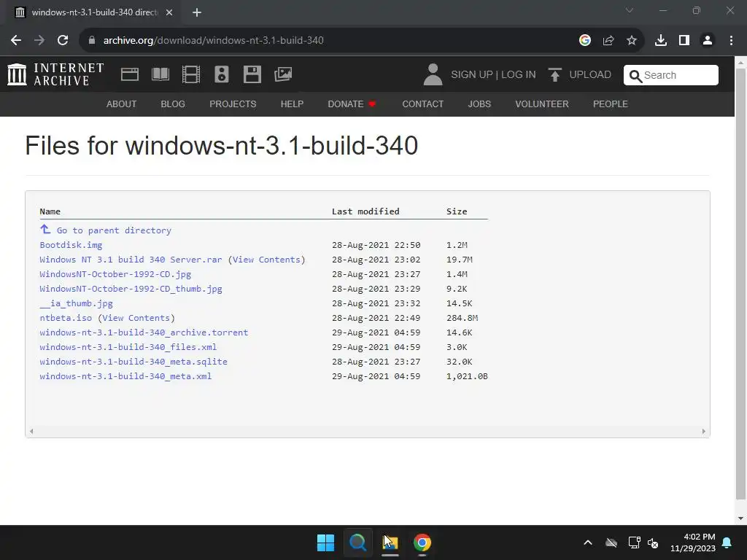Download the _archive.torrent file
Viewport: 747px width, 560px height.
point(144,332)
